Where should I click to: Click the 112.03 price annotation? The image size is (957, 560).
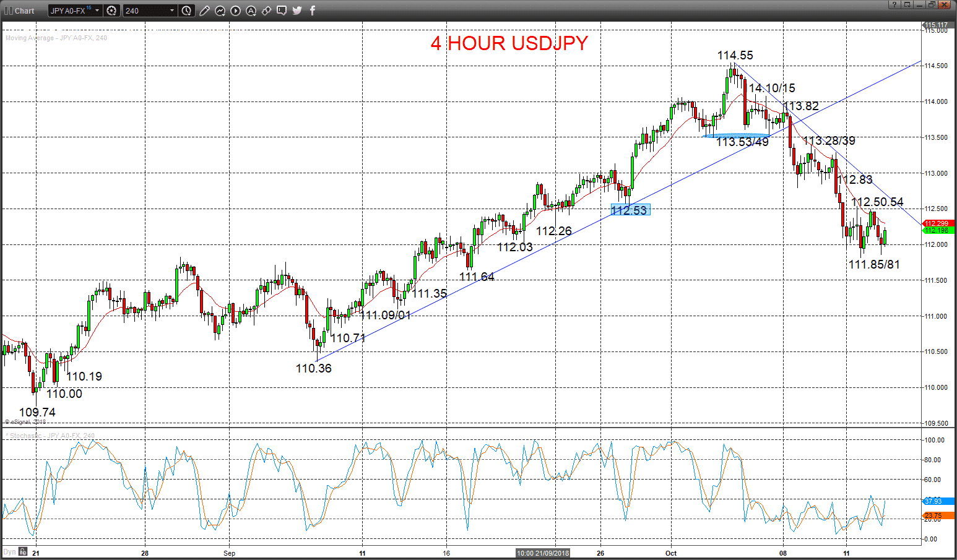coord(515,248)
